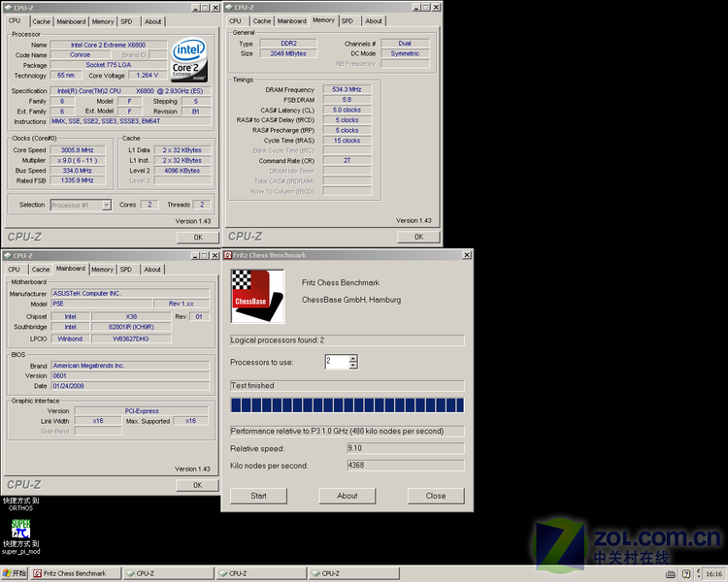This screenshot has height=582, width=728.
Task: Click the benchmark progress bar
Action: coord(347,405)
